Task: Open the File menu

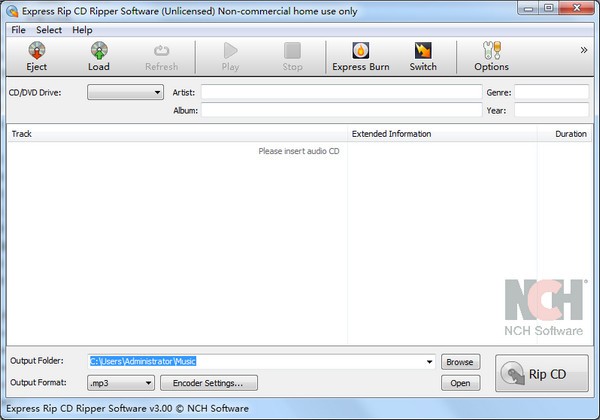Action: (19, 30)
